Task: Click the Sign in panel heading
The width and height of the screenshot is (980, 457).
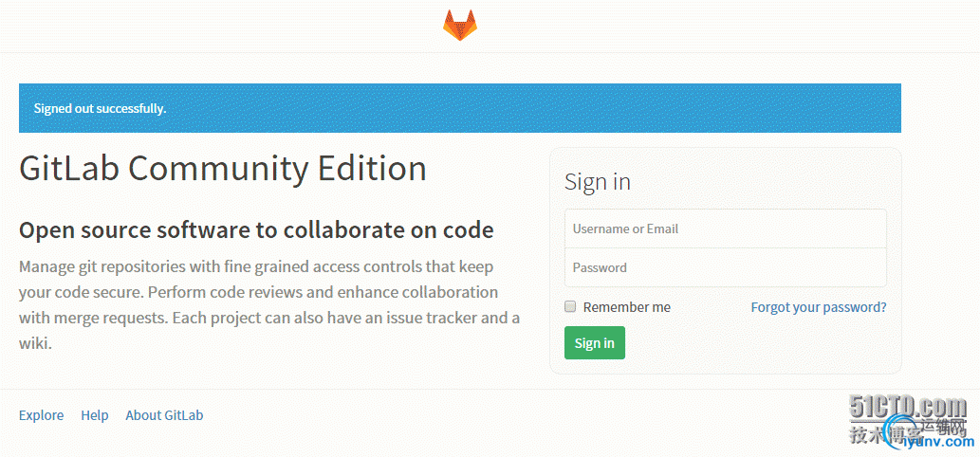Action: (598, 182)
